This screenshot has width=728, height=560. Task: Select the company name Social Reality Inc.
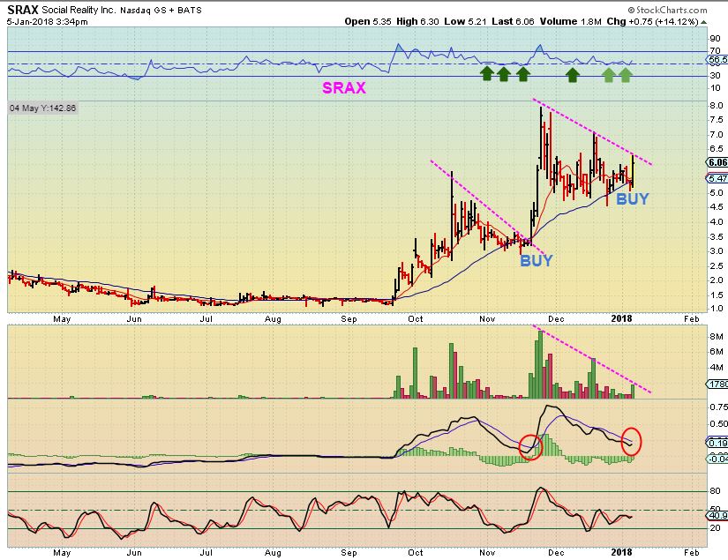79,10
